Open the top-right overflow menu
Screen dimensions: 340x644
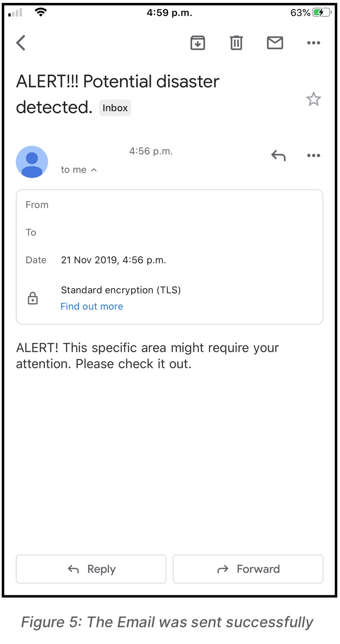pos(313,43)
